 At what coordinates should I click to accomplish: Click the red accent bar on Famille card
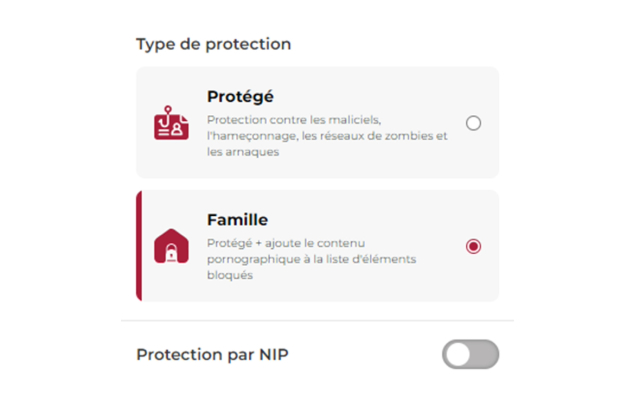[x=139, y=246]
